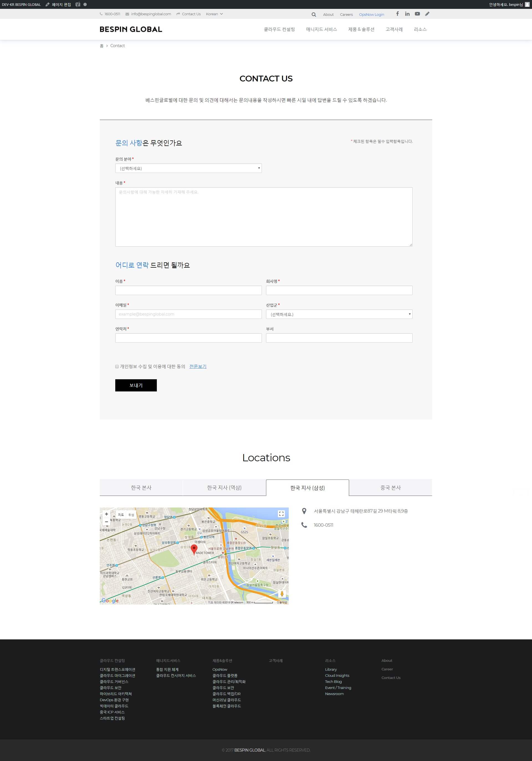Open the 클라우드 컨설팅 menu
The width and height of the screenshot is (532, 761).
pyautogui.click(x=279, y=29)
